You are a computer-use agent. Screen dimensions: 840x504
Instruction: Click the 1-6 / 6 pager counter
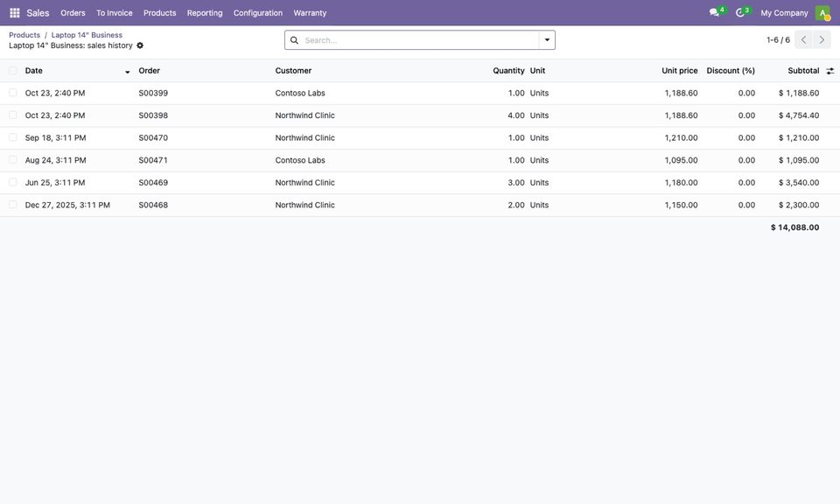pos(778,39)
